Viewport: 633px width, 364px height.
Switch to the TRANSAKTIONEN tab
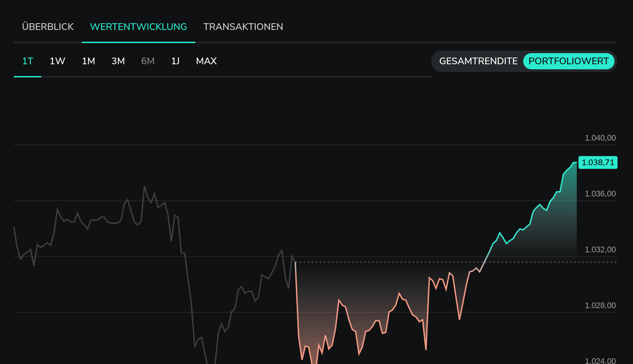[243, 27]
